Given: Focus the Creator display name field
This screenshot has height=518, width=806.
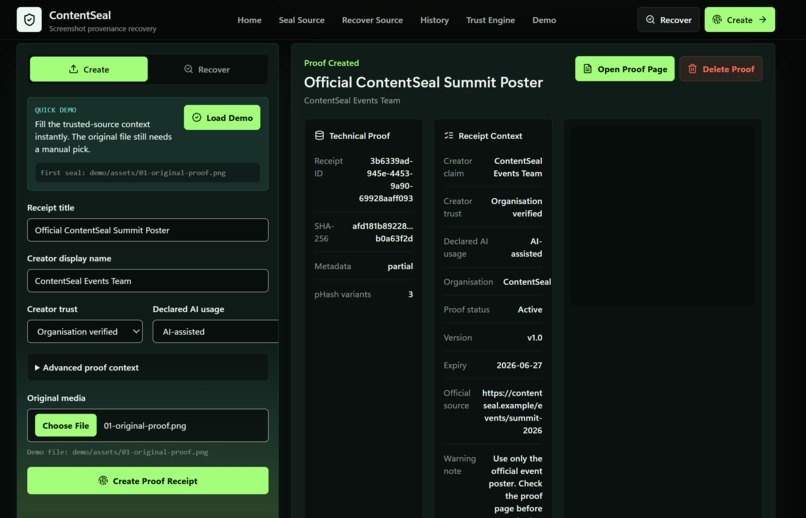Looking at the screenshot, I should (148, 281).
